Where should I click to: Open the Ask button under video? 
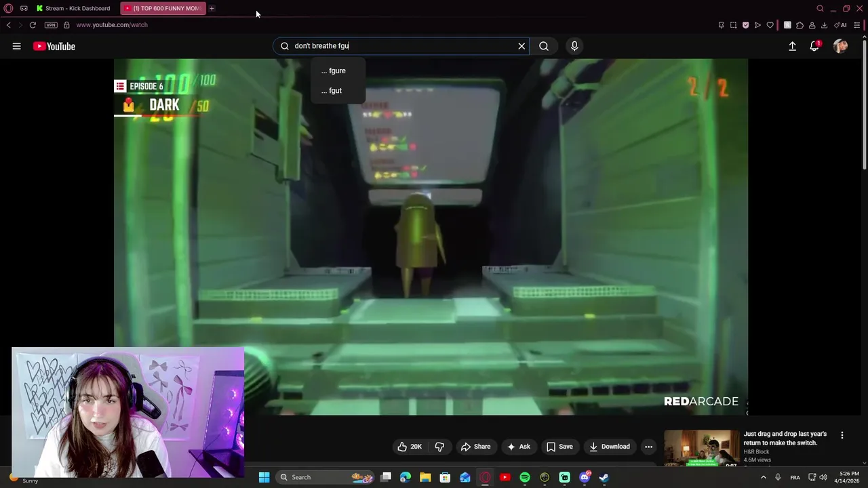pos(518,447)
